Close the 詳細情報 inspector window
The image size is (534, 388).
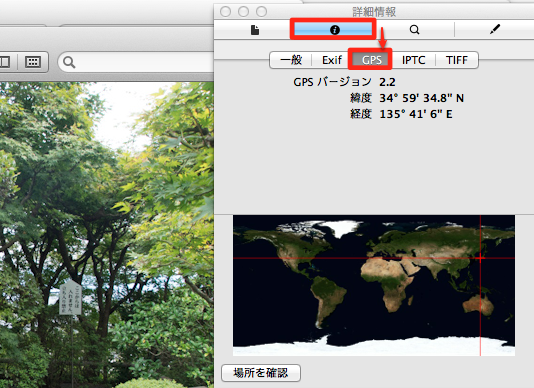(x=225, y=12)
